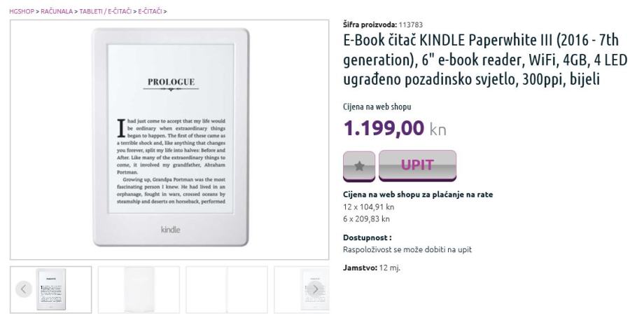Image resolution: width=644 pixels, height=325 pixels.
Task: Open TABLETI / E-ČITAČI breadcrumb link
Action: [106, 11]
